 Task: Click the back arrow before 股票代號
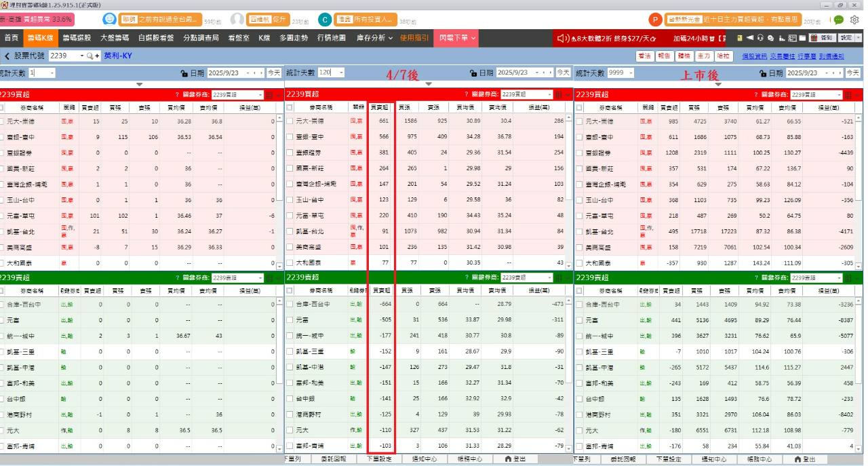[x=7, y=56]
